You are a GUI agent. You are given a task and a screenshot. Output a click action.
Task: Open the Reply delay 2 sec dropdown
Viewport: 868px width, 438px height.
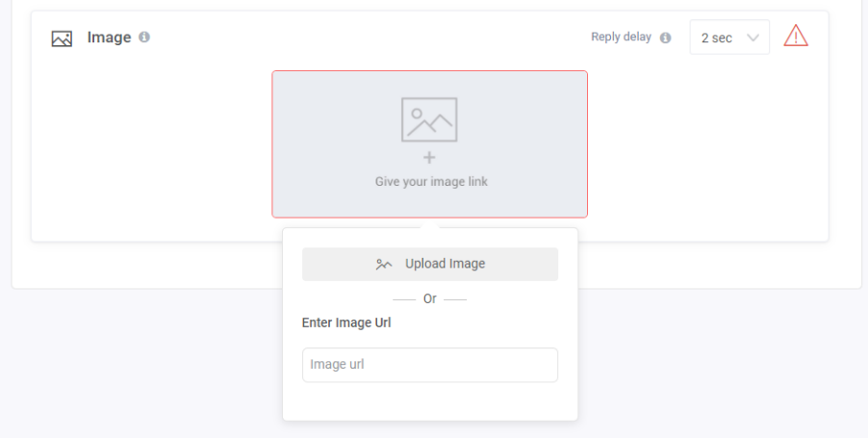pyautogui.click(x=729, y=38)
